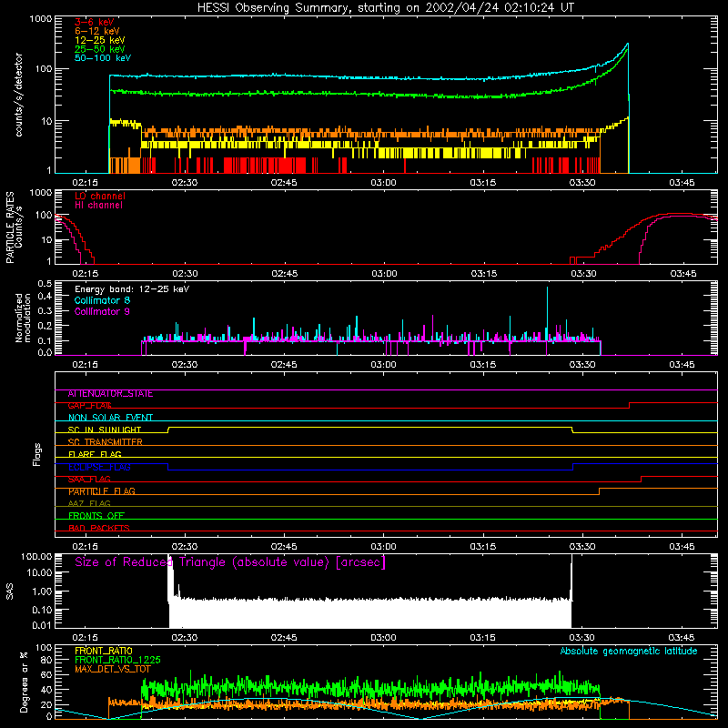Click the SAS axis label

pos(10,591)
